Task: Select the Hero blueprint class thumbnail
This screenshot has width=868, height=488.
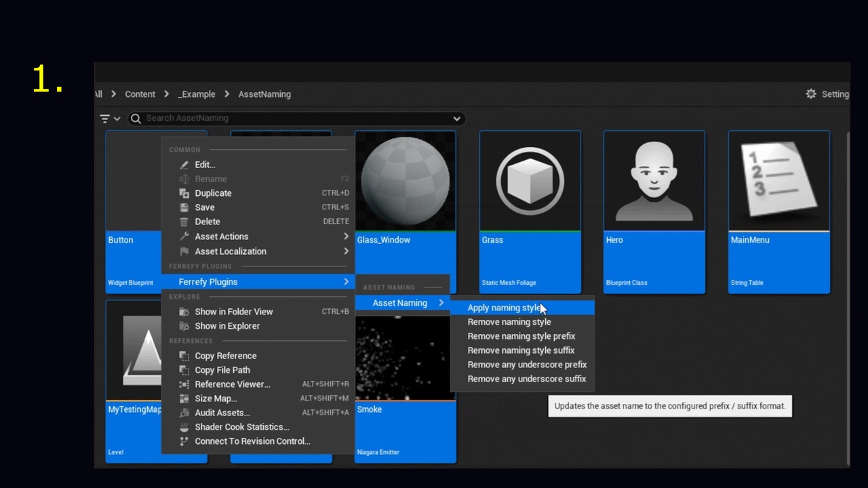Action: (654, 181)
